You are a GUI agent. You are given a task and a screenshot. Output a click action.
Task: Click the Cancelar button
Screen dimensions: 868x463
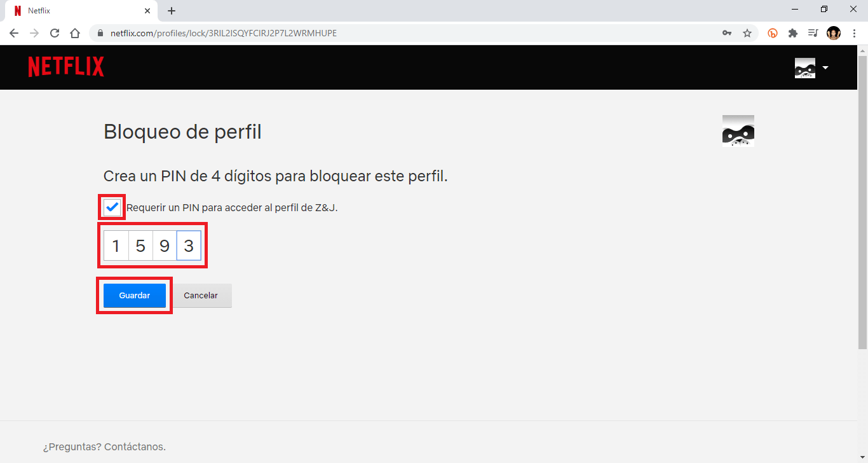tap(201, 296)
